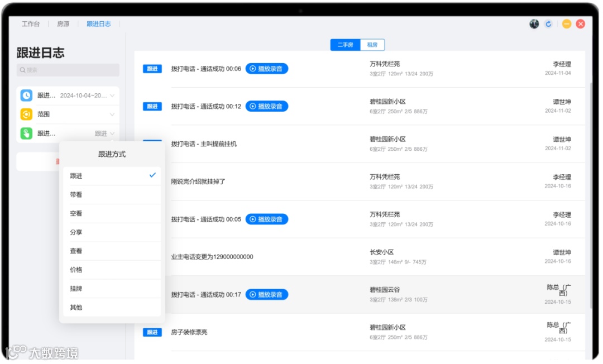The height and width of the screenshot is (364, 603).
Task: Open 碧桂园云谷 listing
Action: 385,290
